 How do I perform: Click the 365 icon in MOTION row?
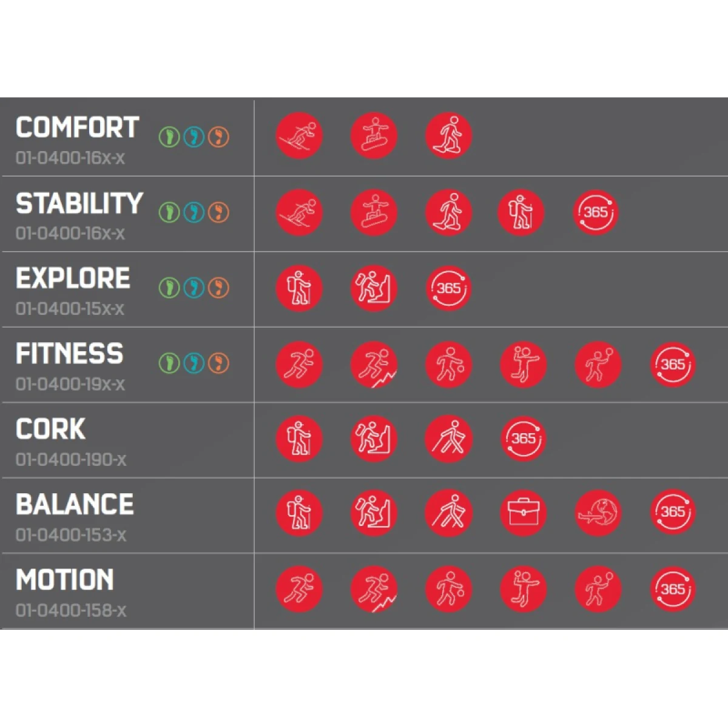tap(673, 589)
